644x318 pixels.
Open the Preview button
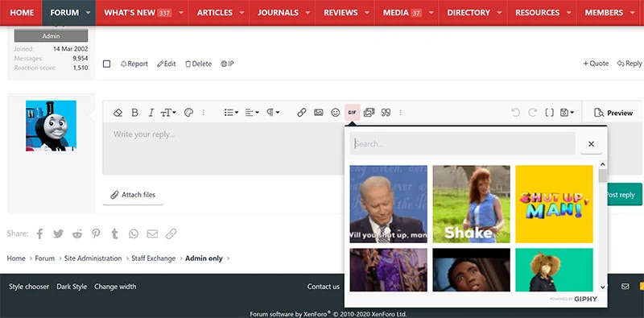coord(613,113)
